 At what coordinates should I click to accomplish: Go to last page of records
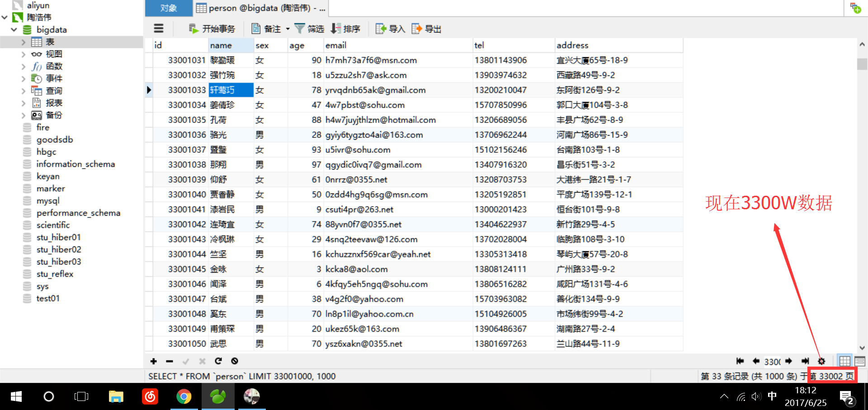point(805,361)
